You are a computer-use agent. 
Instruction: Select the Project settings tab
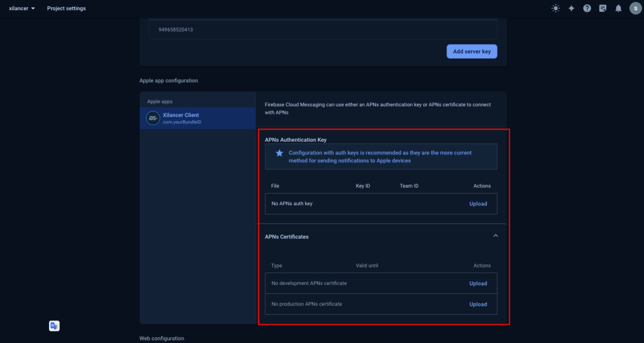click(66, 8)
